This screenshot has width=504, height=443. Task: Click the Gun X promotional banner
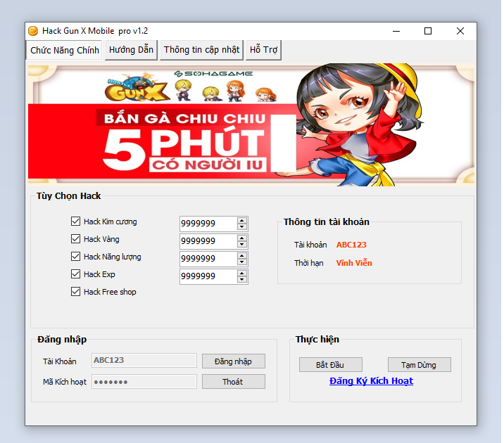(251, 124)
